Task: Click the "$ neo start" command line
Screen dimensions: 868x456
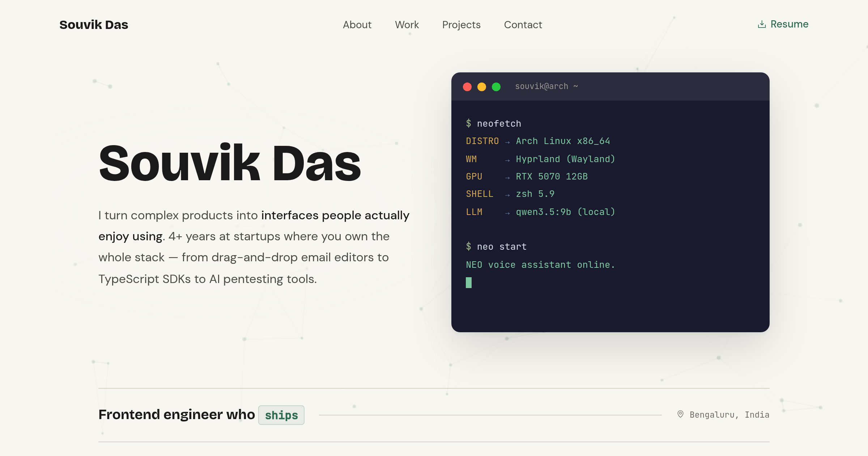Action: [x=496, y=247]
